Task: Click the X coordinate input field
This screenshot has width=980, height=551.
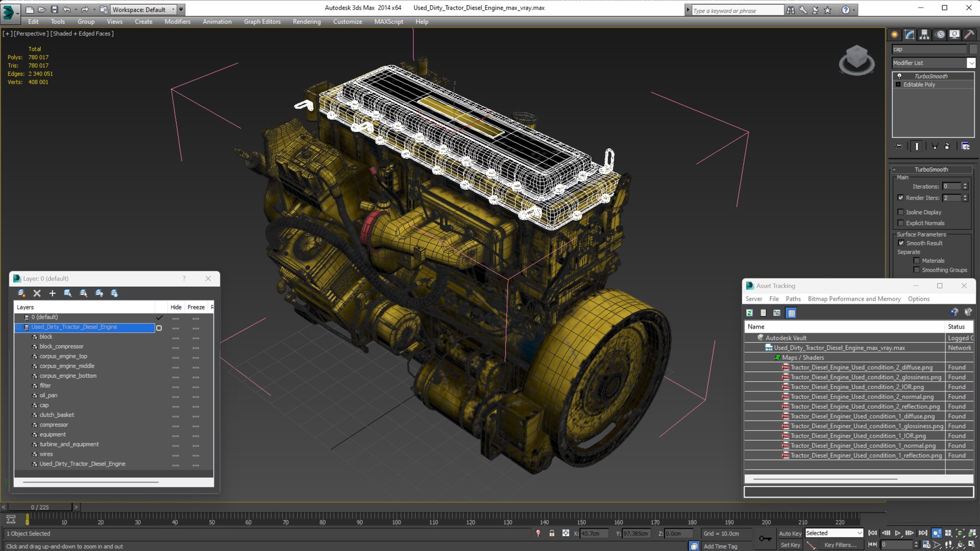Action: (595, 534)
